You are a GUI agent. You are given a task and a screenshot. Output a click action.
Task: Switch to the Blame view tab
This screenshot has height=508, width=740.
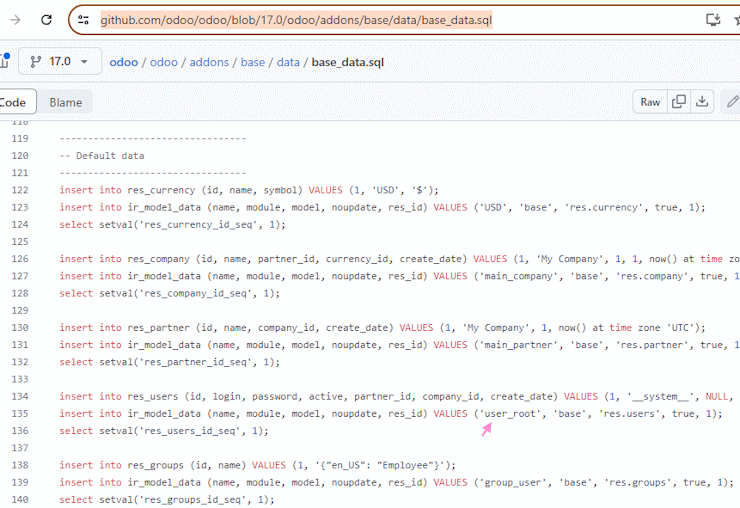(66, 102)
